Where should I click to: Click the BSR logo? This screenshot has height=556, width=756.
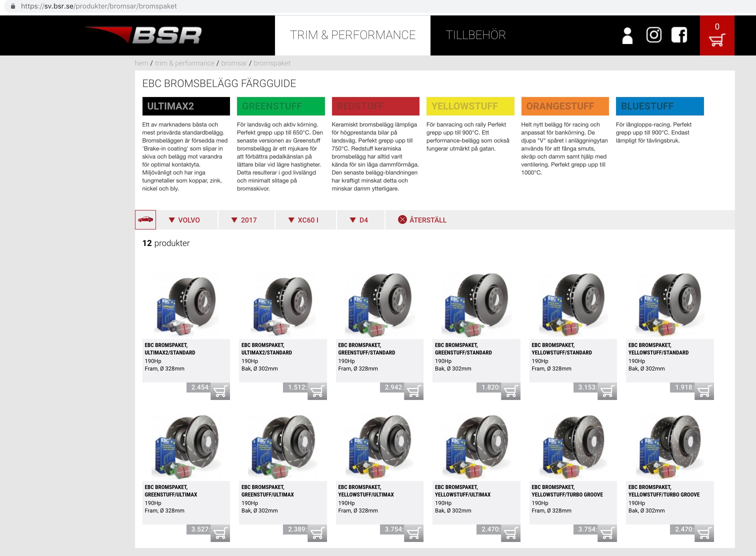click(x=143, y=35)
